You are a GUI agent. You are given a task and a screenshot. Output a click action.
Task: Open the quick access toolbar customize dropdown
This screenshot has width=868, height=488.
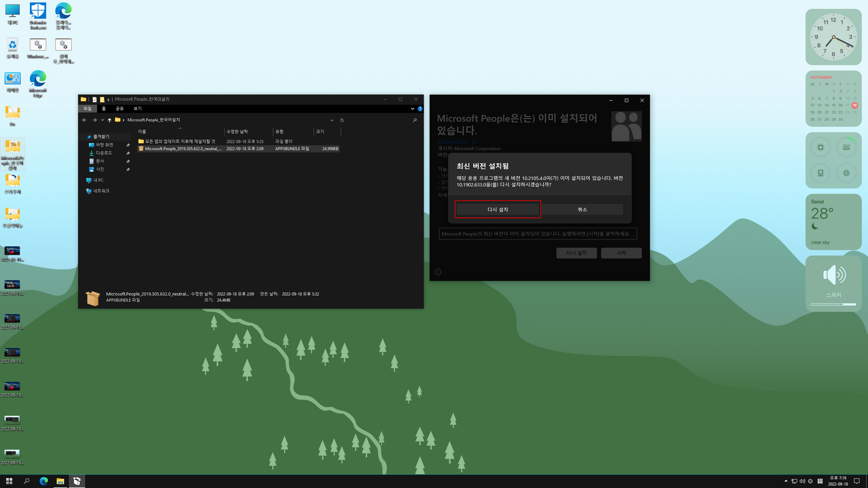(x=108, y=99)
